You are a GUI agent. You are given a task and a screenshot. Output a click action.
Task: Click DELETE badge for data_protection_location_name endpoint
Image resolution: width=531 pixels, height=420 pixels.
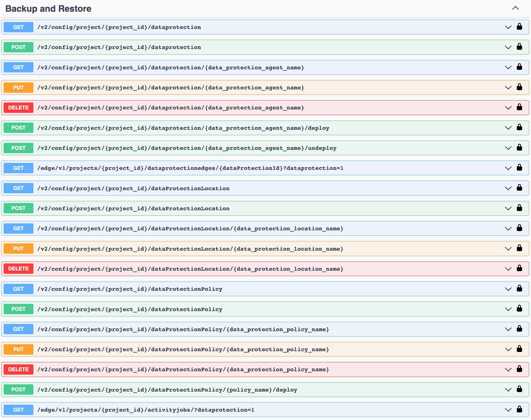pos(18,268)
